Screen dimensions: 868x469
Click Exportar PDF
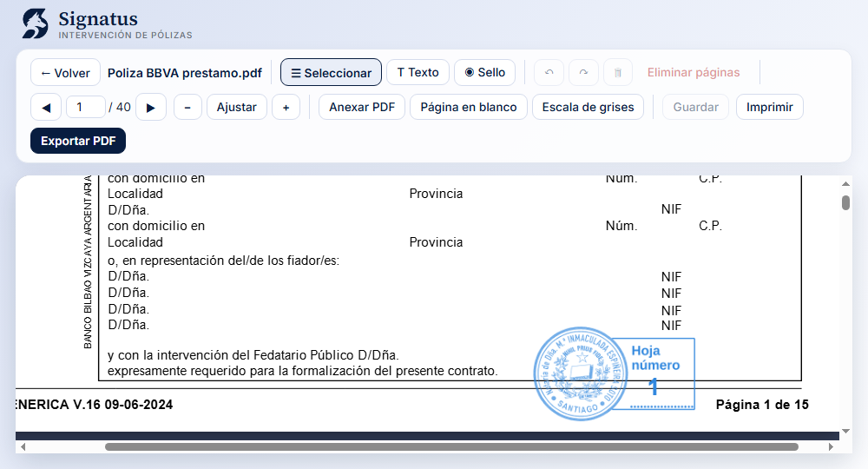[78, 141]
